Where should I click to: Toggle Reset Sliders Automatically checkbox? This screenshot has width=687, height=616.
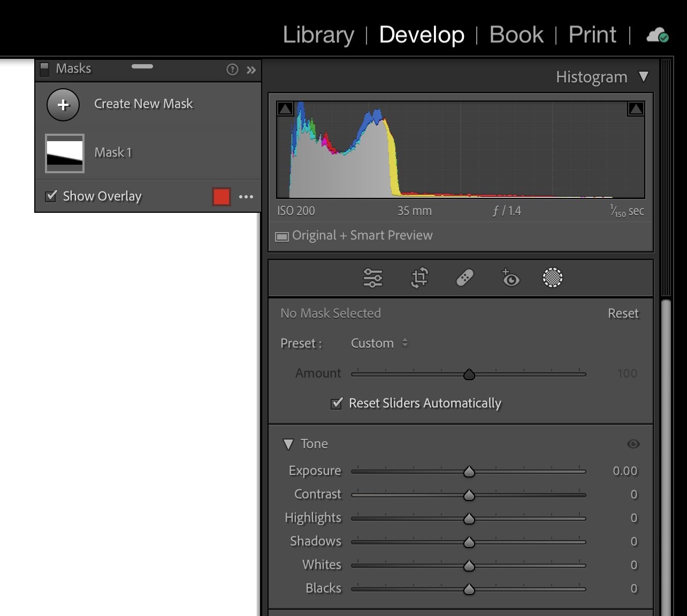(x=337, y=403)
